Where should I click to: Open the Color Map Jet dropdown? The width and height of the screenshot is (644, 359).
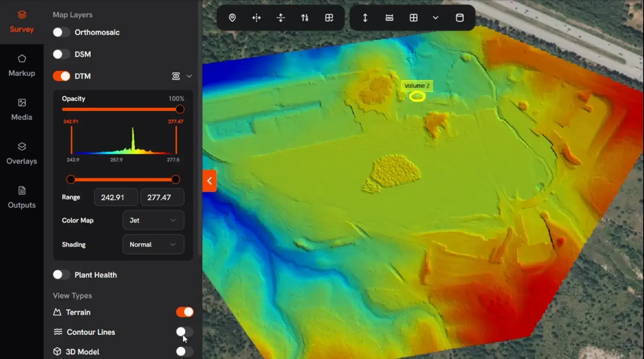coord(153,220)
